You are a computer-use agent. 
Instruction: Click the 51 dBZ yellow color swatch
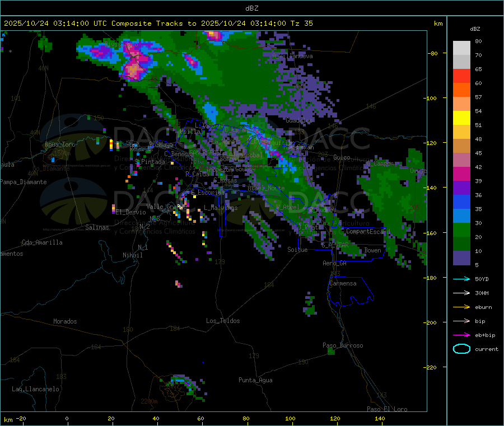461,118
